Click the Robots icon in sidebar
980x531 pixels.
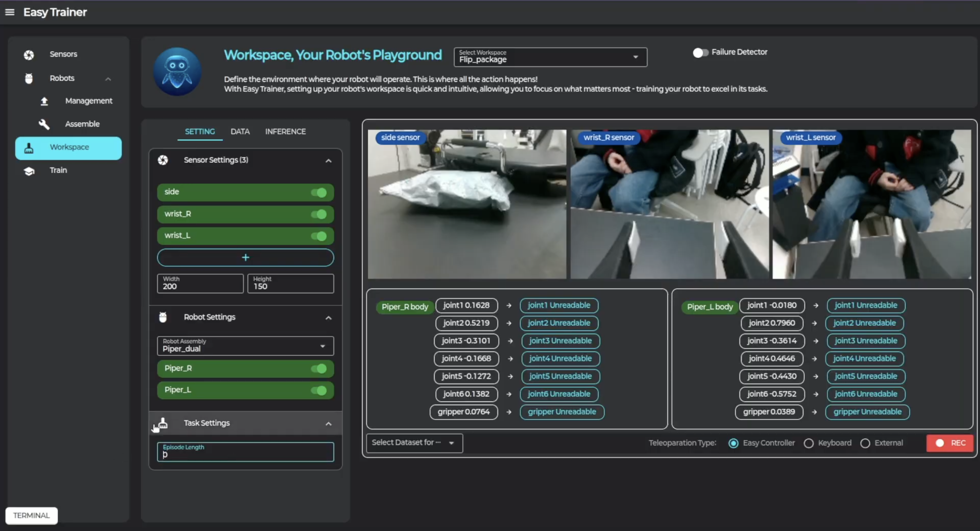point(29,78)
